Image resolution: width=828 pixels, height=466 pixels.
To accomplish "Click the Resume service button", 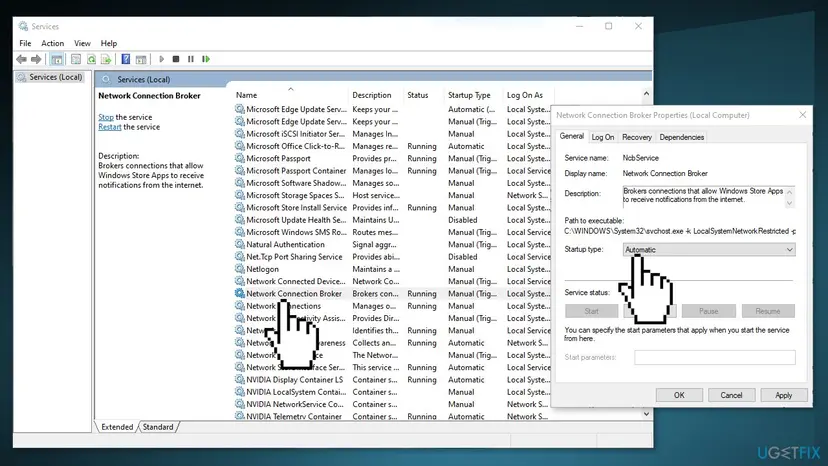I will [768, 311].
